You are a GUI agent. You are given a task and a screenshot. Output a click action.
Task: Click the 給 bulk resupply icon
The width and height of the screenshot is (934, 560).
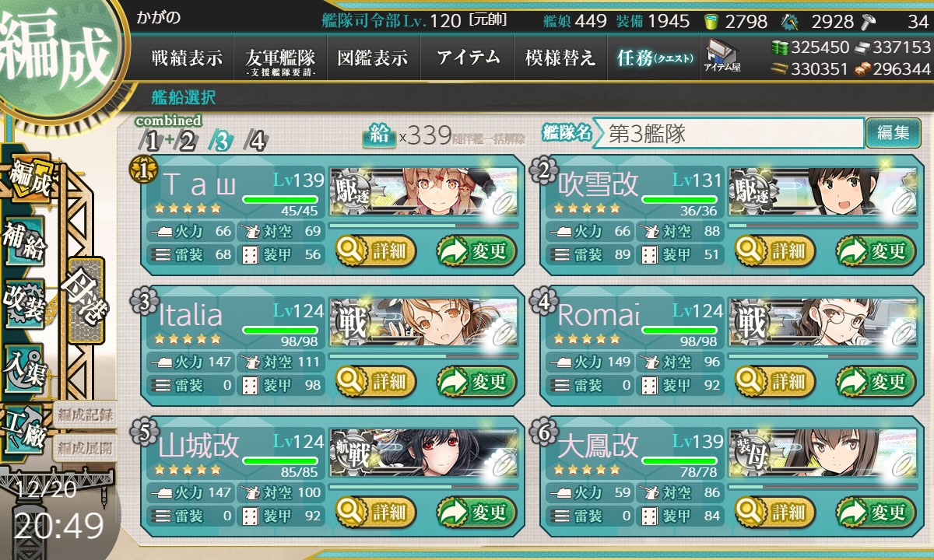click(x=379, y=136)
